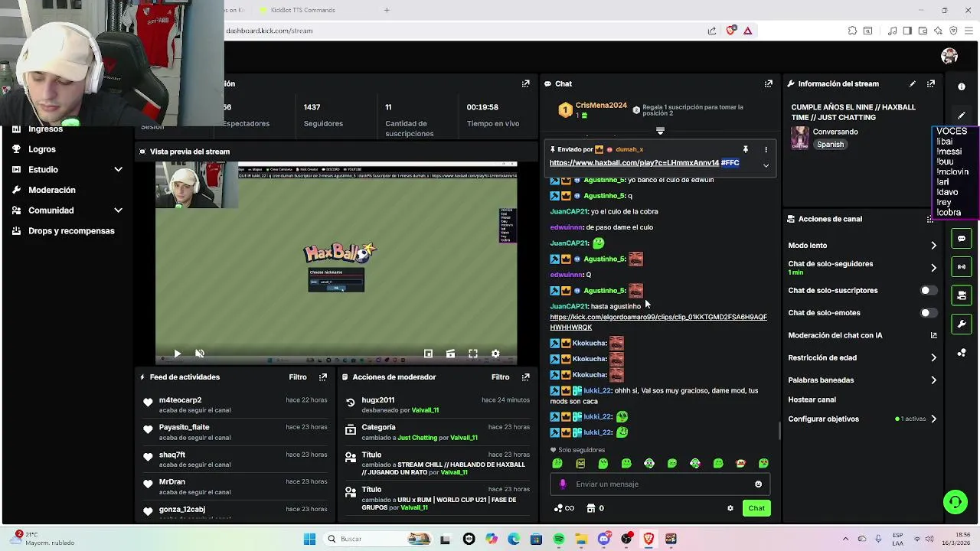The image size is (980, 551).
Task: Open the kick.com clip link in chat
Action: pos(658,322)
